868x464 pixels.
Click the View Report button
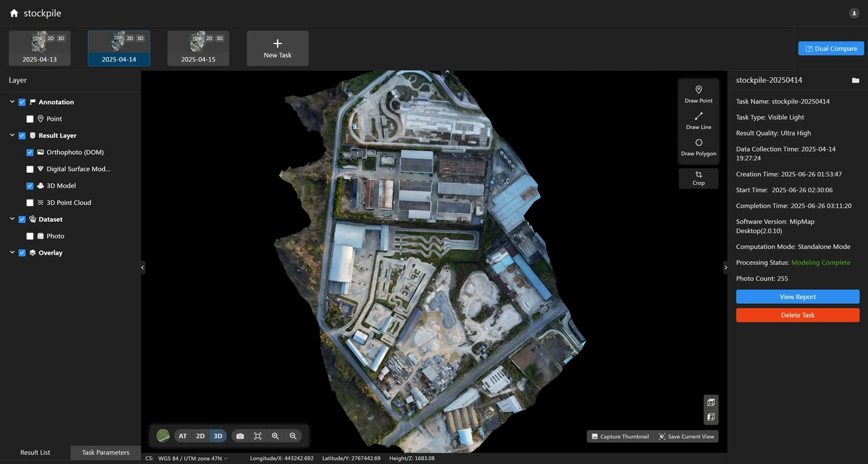click(x=797, y=297)
